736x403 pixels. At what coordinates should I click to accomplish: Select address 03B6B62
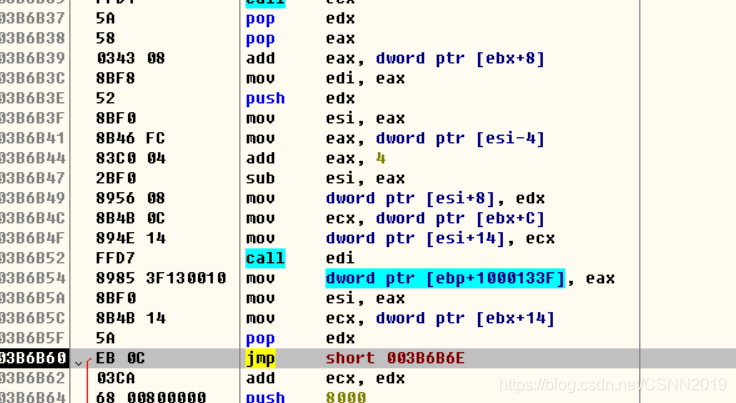(x=32, y=378)
